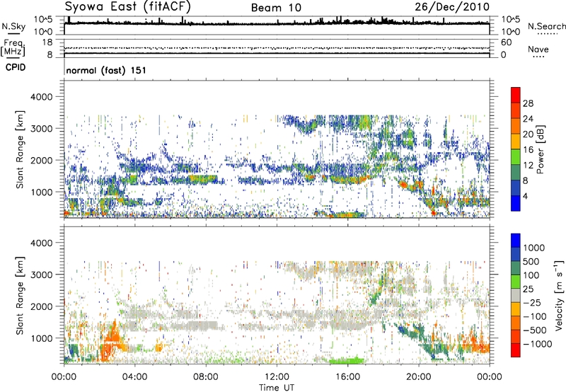The width and height of the screenshot is (566, 392).
Task: Click the power colorbar value 28
Action: pyautogui.click(x=528, y=103)
